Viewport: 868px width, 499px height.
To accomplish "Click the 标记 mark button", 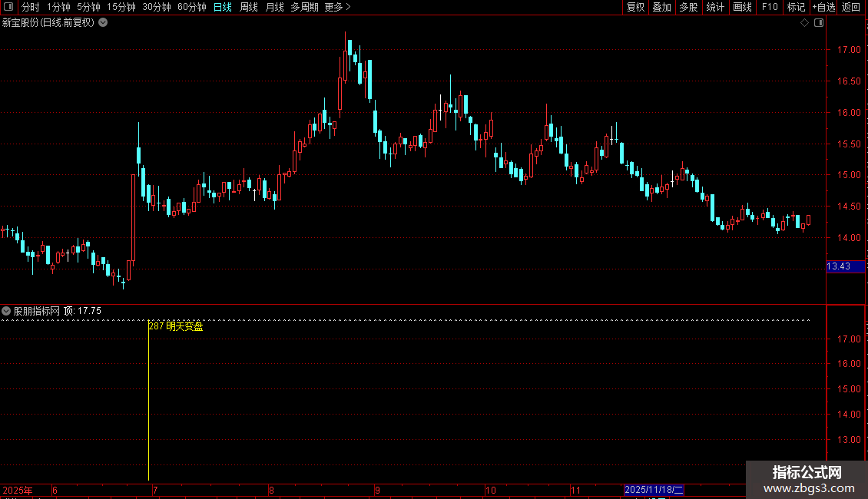I will click(796, 7).
